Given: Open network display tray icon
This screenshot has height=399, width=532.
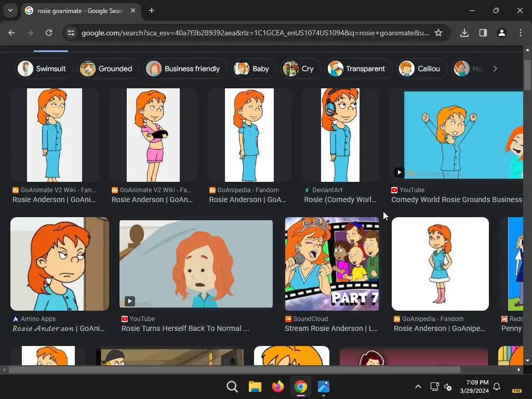Looking at the screenshot, I should 434,387.
